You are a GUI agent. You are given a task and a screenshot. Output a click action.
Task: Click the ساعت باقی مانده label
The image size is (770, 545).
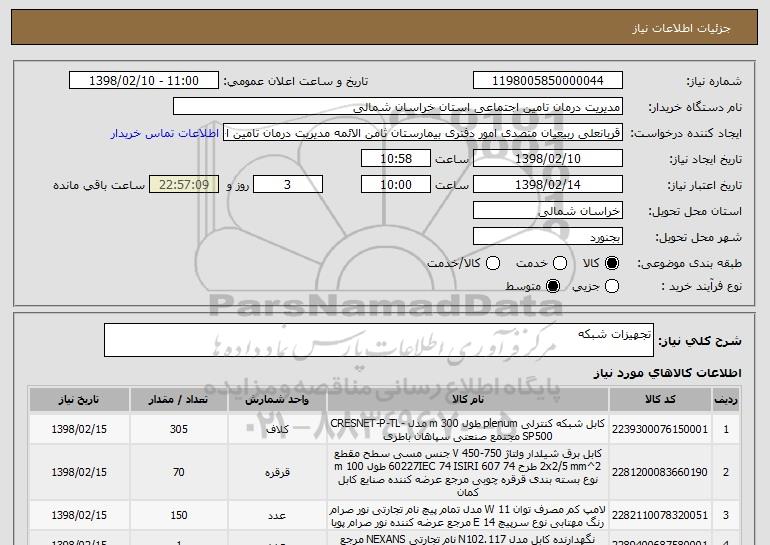tap(99, 185)
